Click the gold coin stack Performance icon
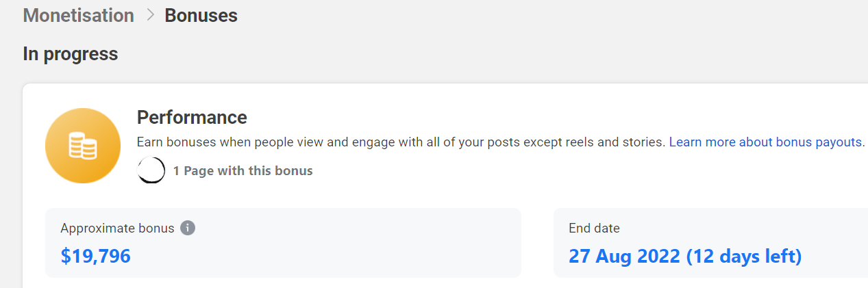 click(83, 146)
